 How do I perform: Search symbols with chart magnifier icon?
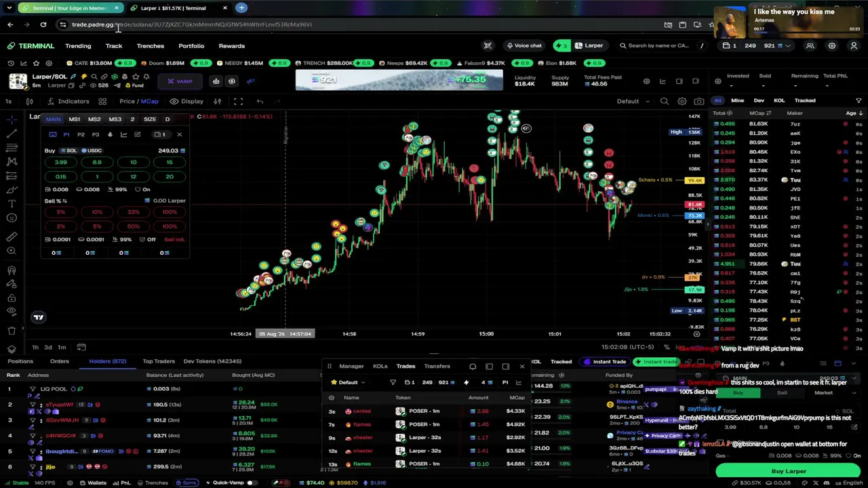[x=665, y=101]
